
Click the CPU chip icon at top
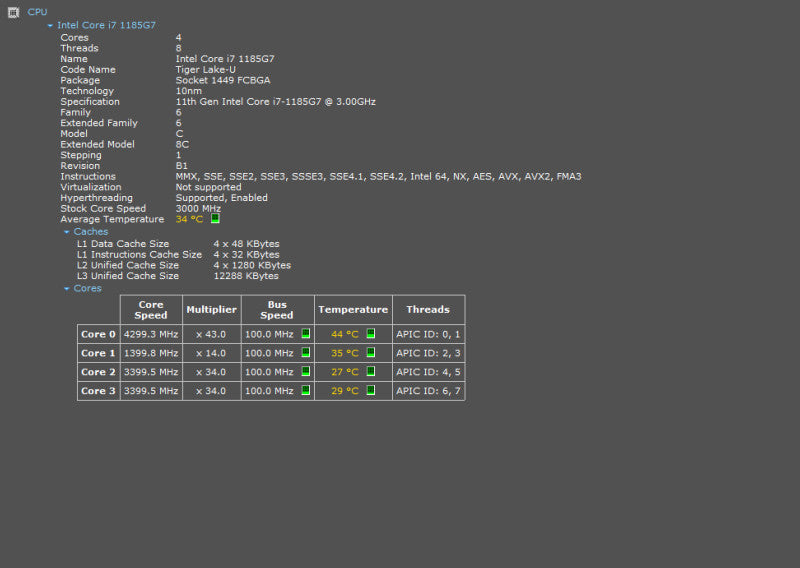(13, 12)
